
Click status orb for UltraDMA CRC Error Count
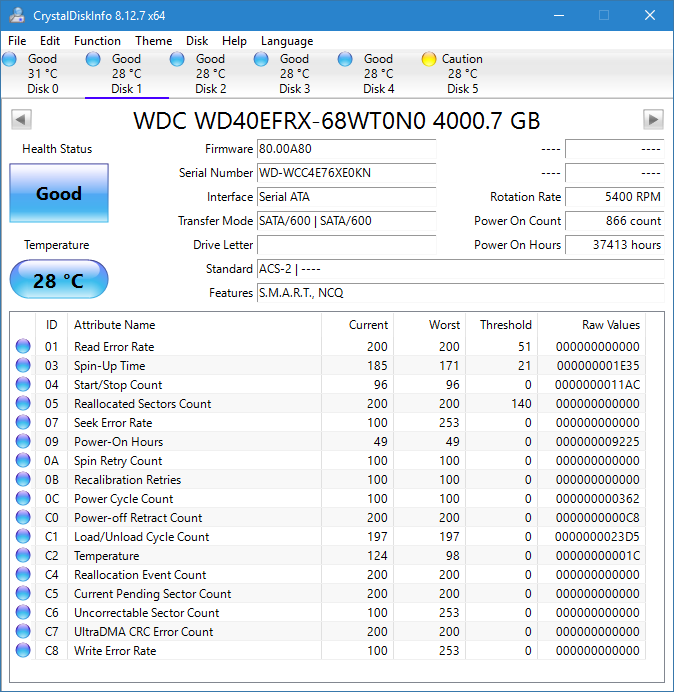[x=23, y=631]
